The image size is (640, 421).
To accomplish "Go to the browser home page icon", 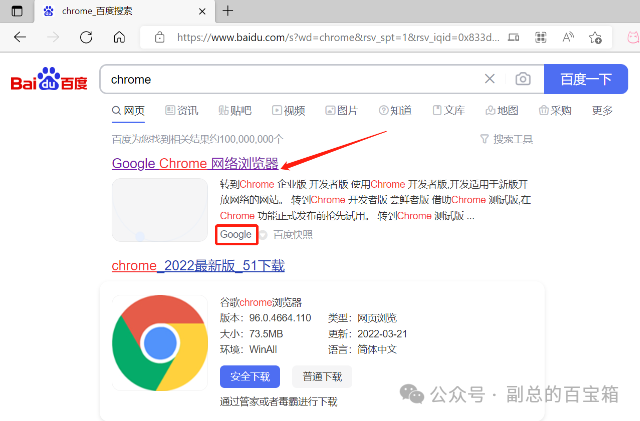I will pos(119,38).
